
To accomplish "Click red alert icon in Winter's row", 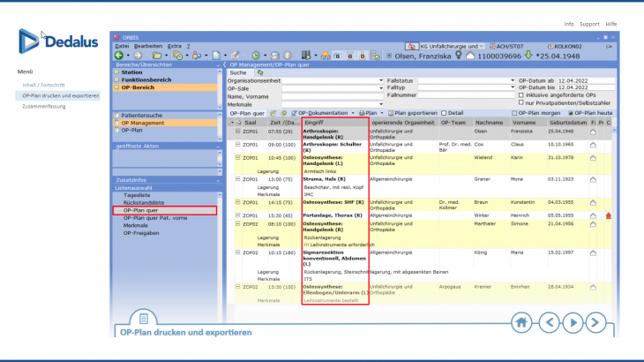I will click(x=608, y=215).
